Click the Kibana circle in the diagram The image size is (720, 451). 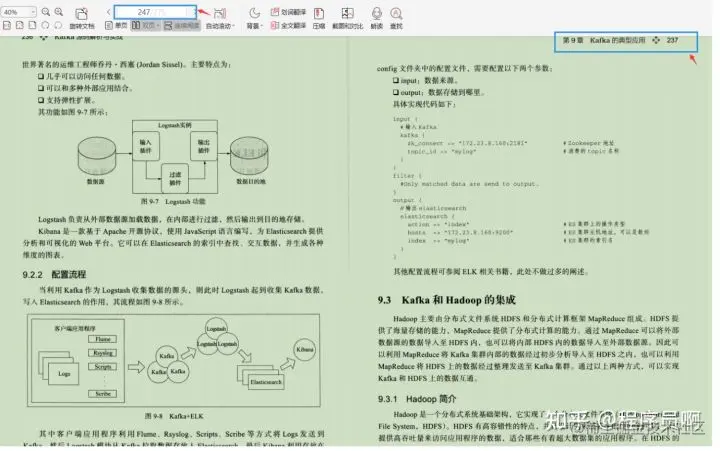(304, 350)
